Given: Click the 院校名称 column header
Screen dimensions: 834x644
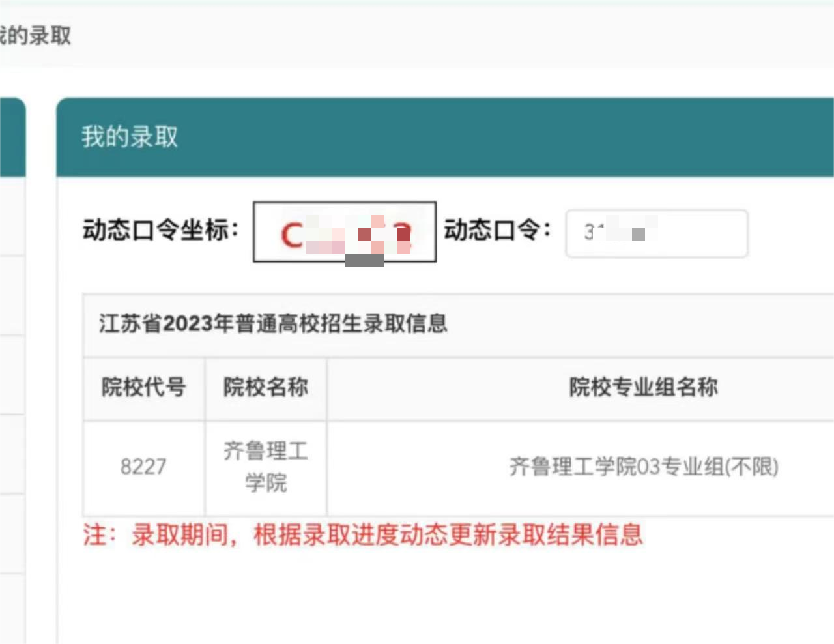Looking at the screenshot, I should 265,387.
